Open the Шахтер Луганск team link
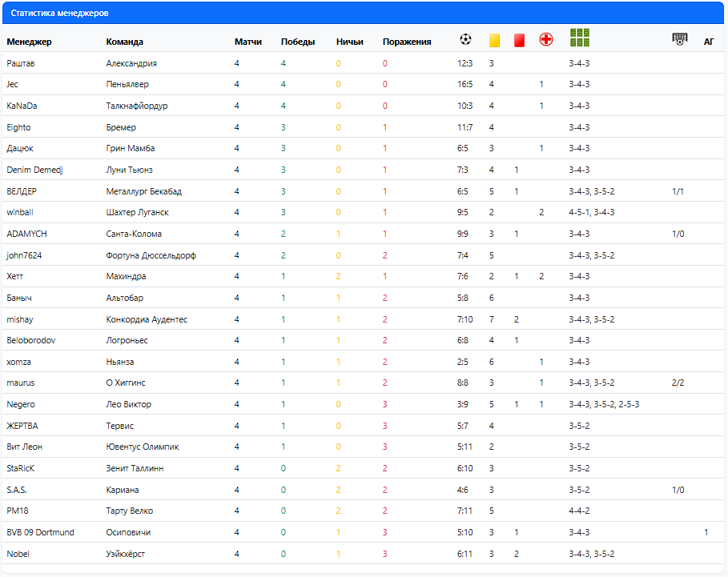The height and width of the screenshot is (577, 728). pyautogui.click(x=137, y=212)
